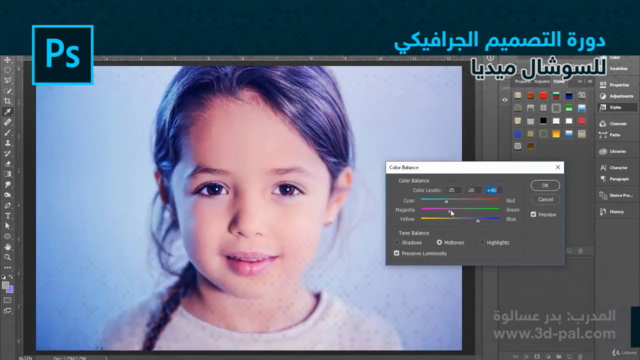Select the Brush tool
The image size is (640, 360).
click(7, 133)
